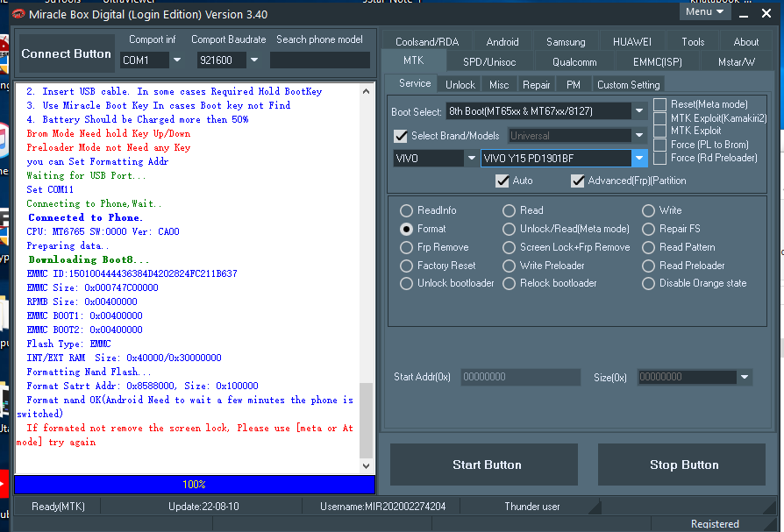The height and width of the screenshot is (532, 784).
Task: Click the log scrollbar up arrow
Action: coord(366,91)
